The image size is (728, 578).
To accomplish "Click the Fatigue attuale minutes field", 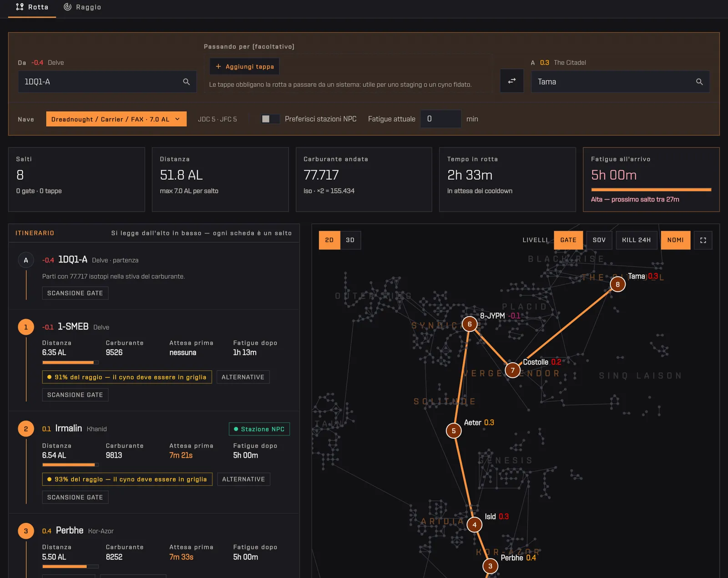I will pos(440,119).
